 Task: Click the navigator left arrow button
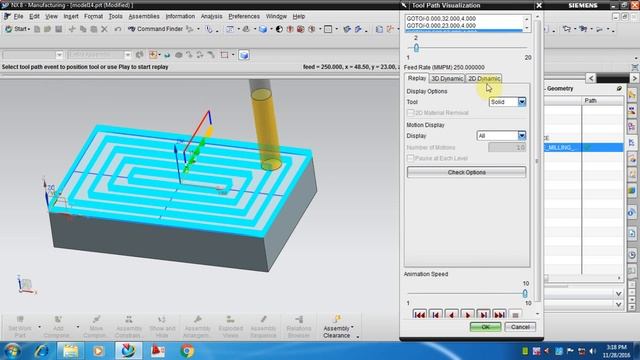tap(591, 78)
